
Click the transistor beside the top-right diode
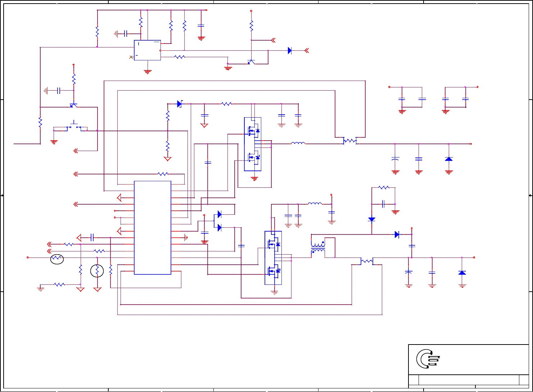(252, 62)
